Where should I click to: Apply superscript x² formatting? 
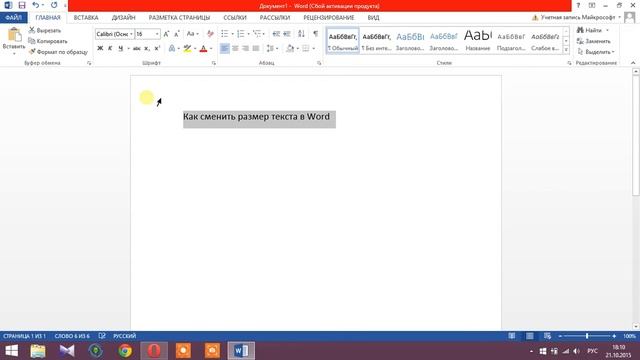157,48
